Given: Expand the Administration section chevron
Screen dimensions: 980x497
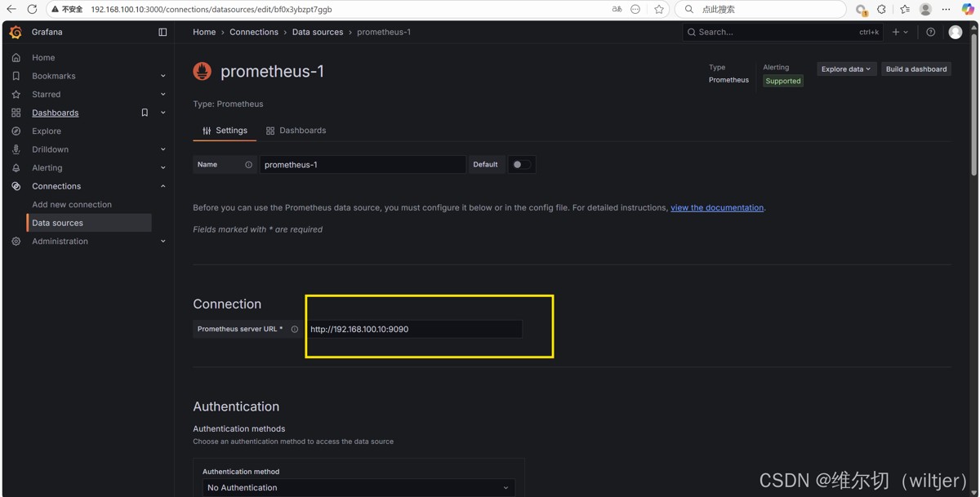Looking at the screenshot, I should 163,241.
